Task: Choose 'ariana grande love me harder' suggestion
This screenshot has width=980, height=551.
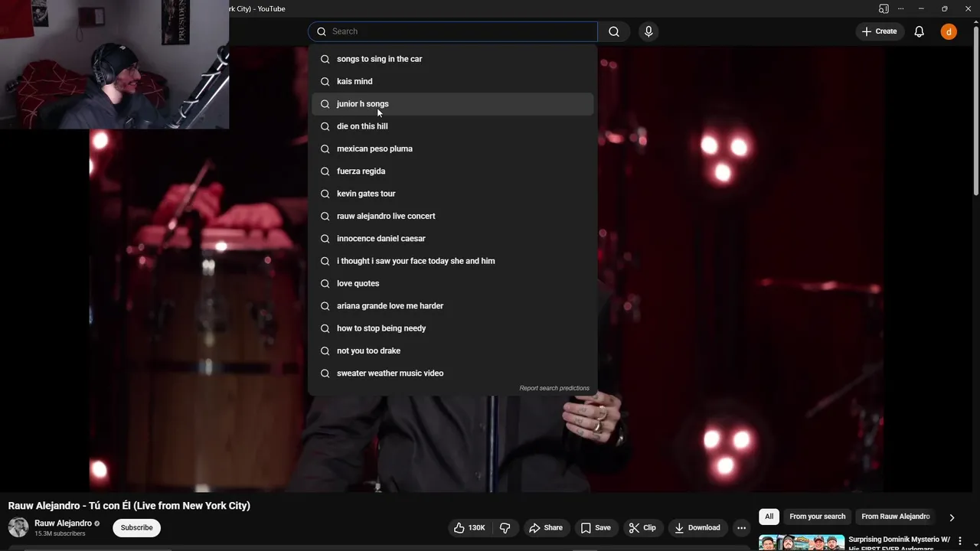Action: 452,306
